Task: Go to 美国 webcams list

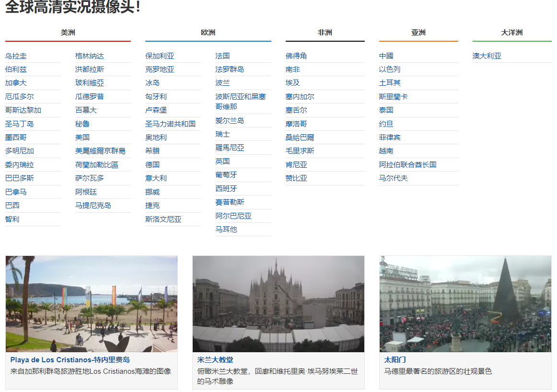Action: [82, 138]
